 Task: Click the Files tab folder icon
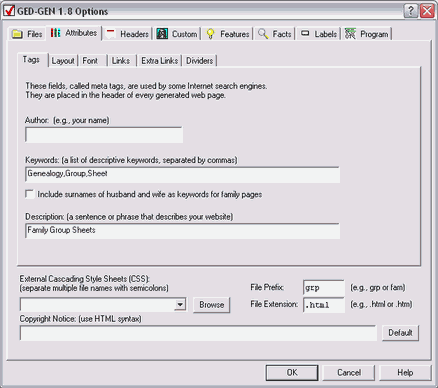pos(17,34)
